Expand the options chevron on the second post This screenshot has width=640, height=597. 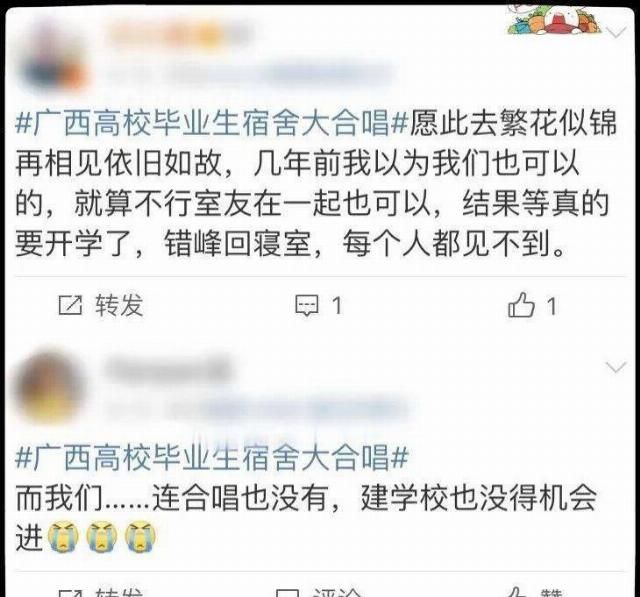tap(616, 367)
